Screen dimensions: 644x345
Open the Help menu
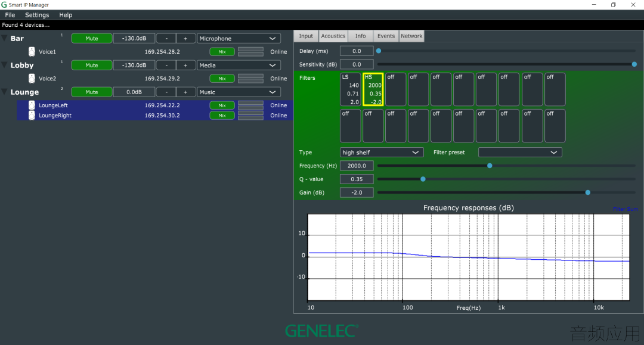tap(66, 15)
